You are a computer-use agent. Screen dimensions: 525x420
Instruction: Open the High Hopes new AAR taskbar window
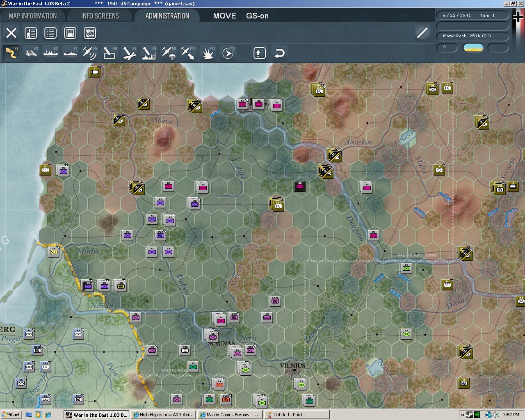click(x=163, y=415)
